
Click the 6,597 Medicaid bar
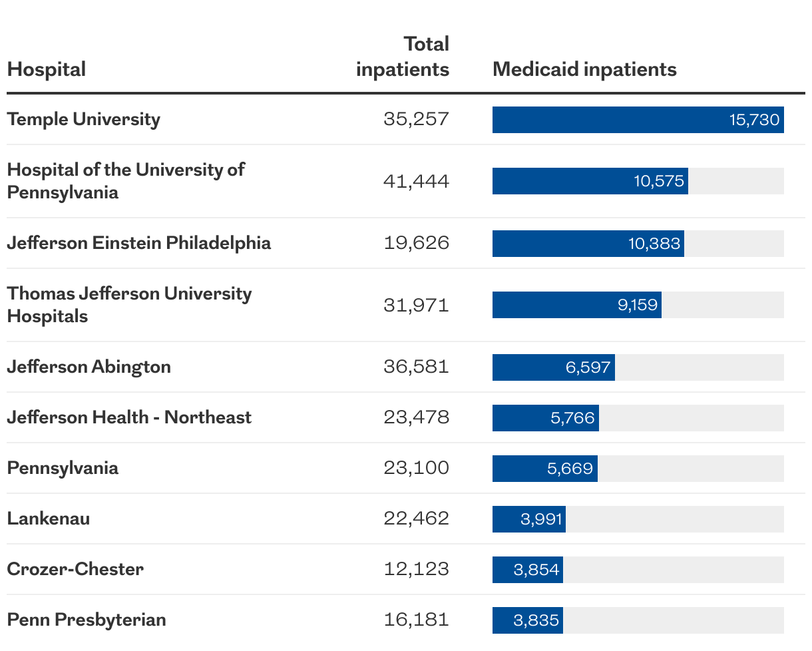(x=554, y=367)
